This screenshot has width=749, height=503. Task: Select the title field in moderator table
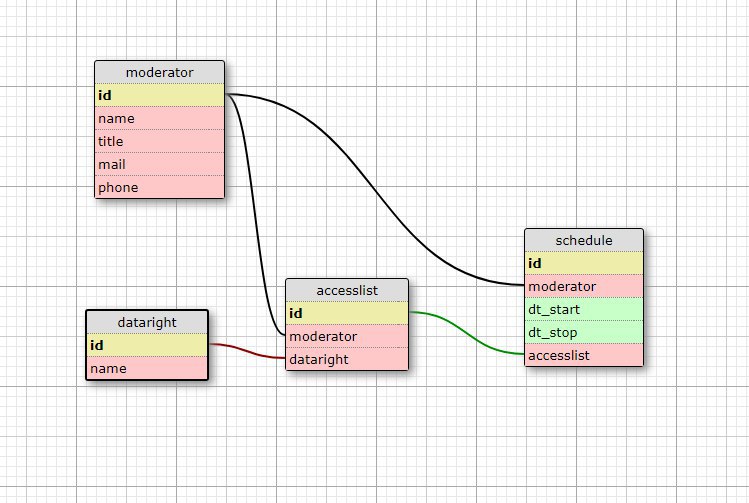(160, 141)
